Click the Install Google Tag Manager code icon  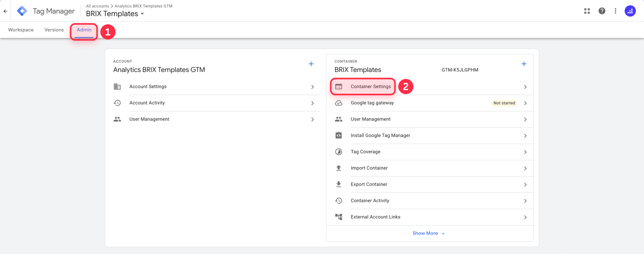tap(339, 135)
